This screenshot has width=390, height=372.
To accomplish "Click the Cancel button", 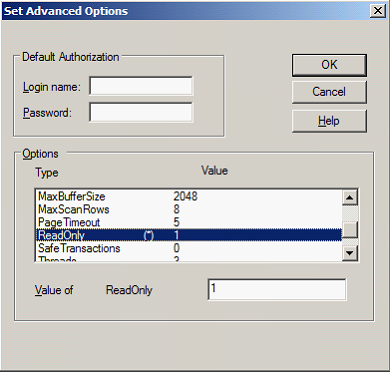I will click(x=329, y=92).
